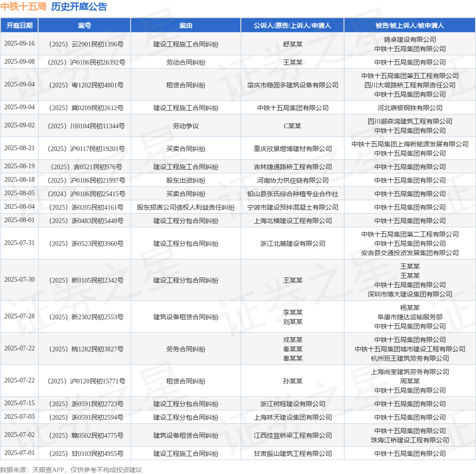
Task: Select case number (2025)川0104民初11344号
Action: point(86,126)
